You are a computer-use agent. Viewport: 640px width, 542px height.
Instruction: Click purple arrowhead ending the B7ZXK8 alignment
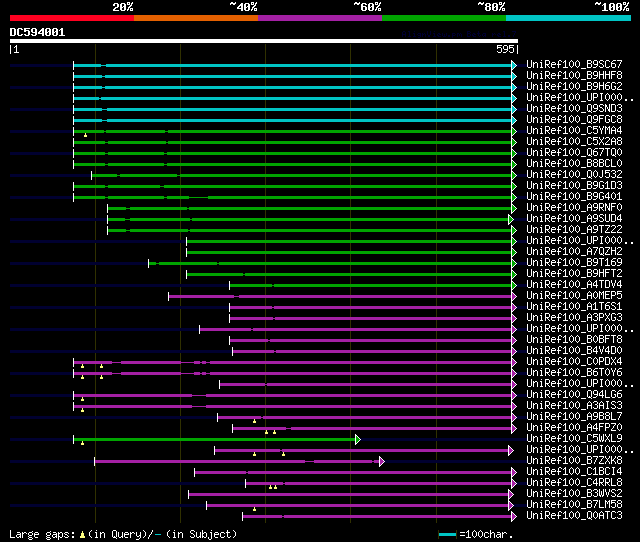(382, 462)
